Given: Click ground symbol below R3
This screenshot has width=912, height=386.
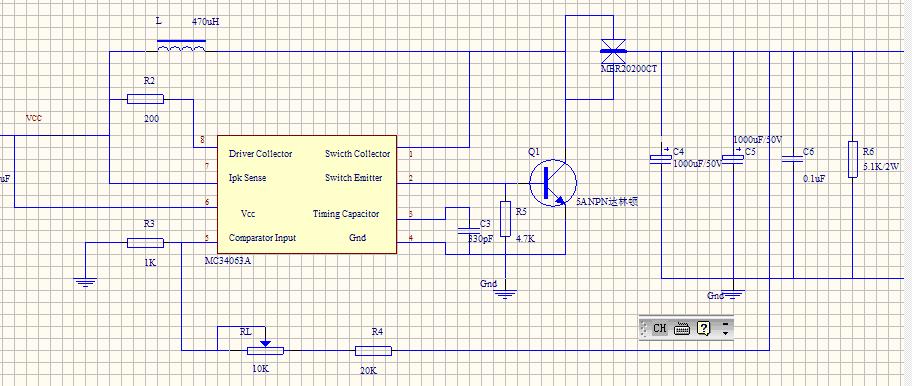Looking at the screenshot, I should [86, 283].
